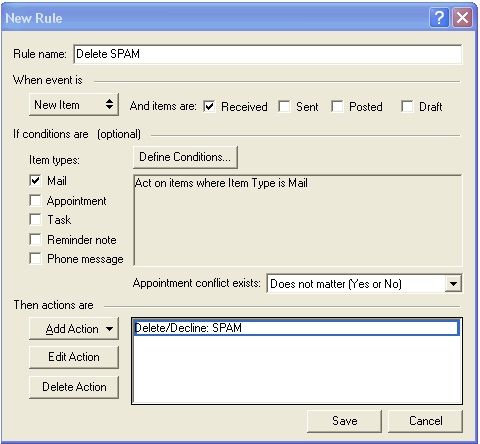Click the Edit Action button
Viewport: 480px width, 444px height.
tap(74, 357)
